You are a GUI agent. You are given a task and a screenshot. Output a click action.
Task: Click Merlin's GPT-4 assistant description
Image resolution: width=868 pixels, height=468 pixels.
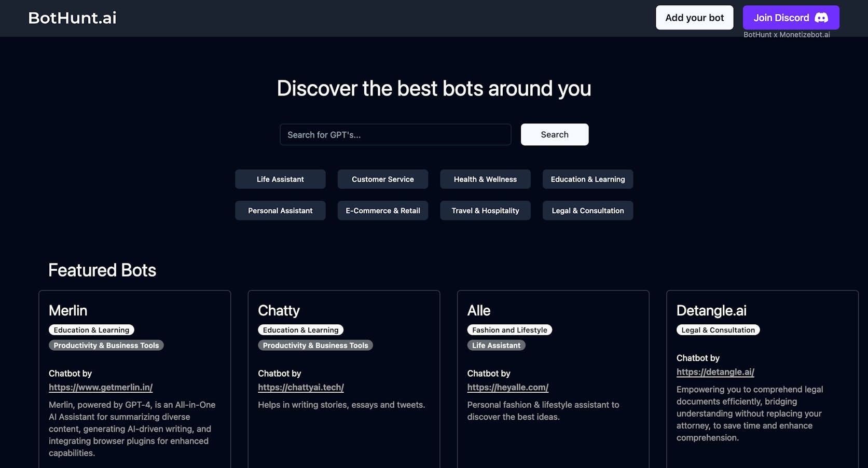pyautogui.click(x=132, y=429)
